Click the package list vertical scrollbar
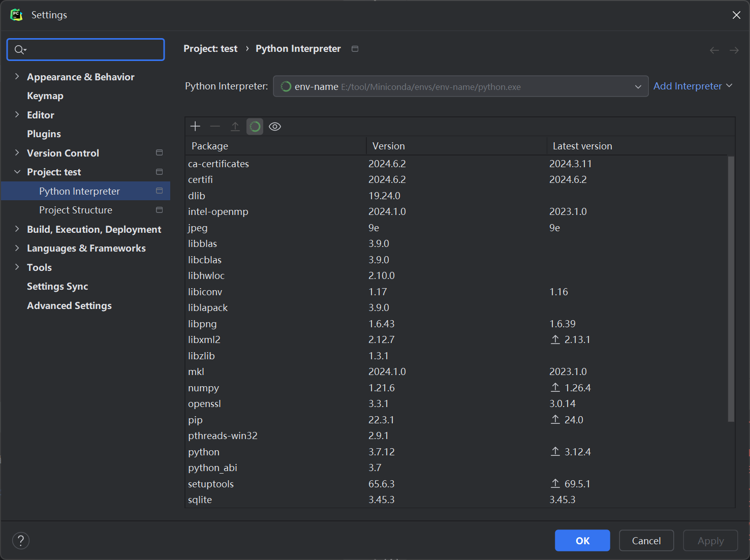The height and width of the screenshot is (560, 750). tap(731, 289)
